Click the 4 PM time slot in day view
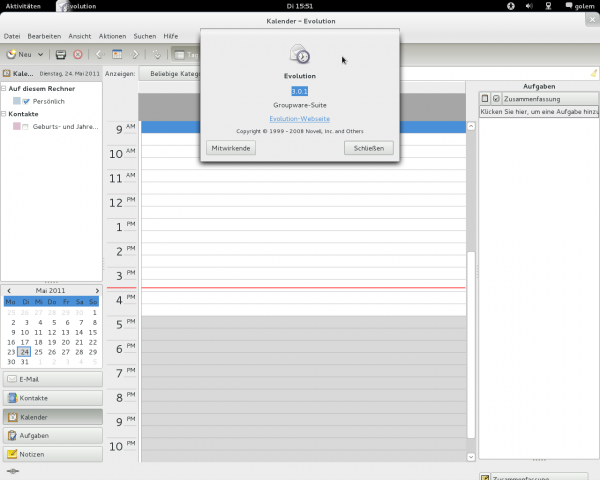The height and width of the screenshot is (480, 600). [x=303, y=297]
